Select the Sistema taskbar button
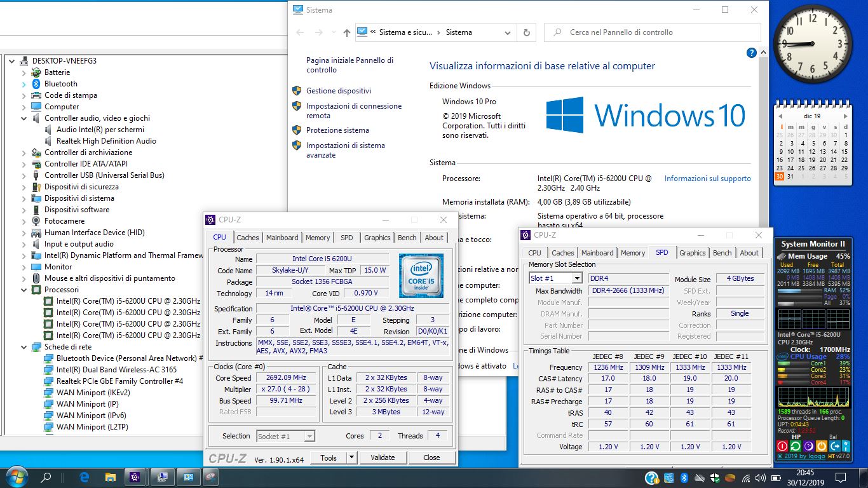This screenshot has width=868, height=488. click(187, 477)
